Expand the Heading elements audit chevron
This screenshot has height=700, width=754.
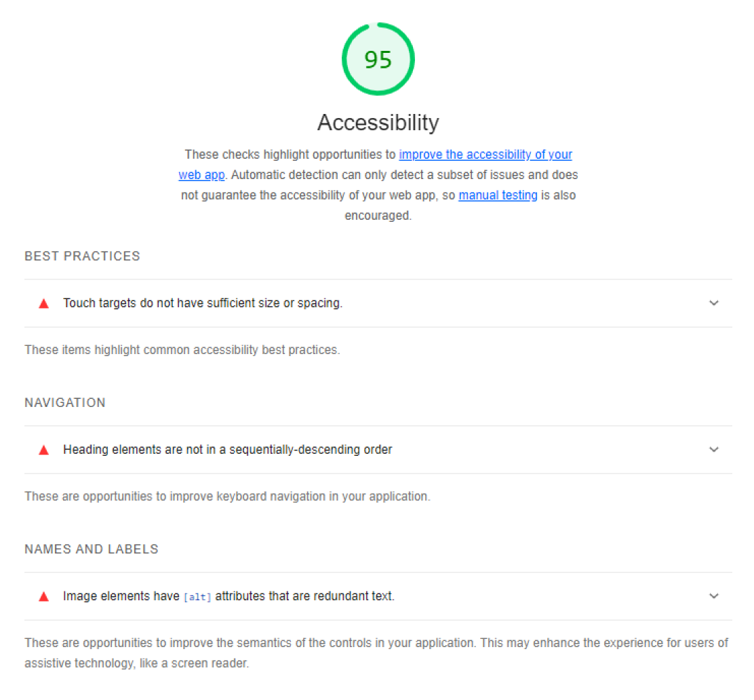713,450
